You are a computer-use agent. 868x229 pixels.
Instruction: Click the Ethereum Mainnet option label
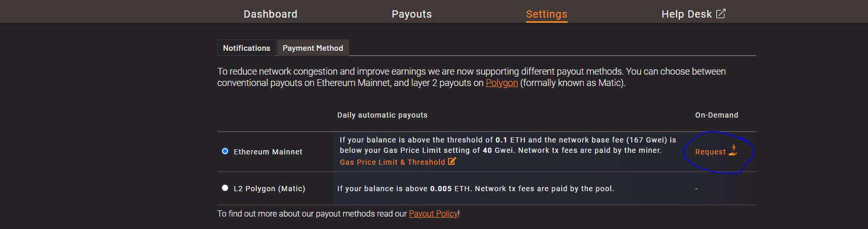[x=268, y=152]
